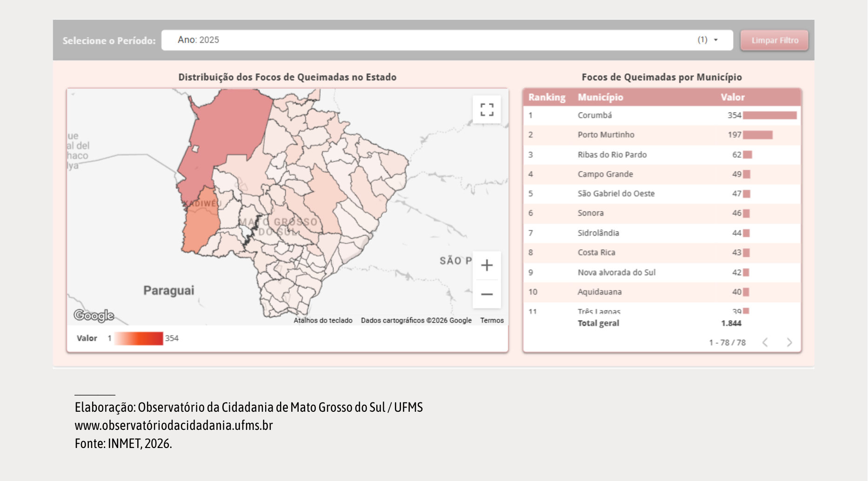Click Corumbá's 354 value bar
Viewport: 868px width, 481px height.
pos(769,115)
